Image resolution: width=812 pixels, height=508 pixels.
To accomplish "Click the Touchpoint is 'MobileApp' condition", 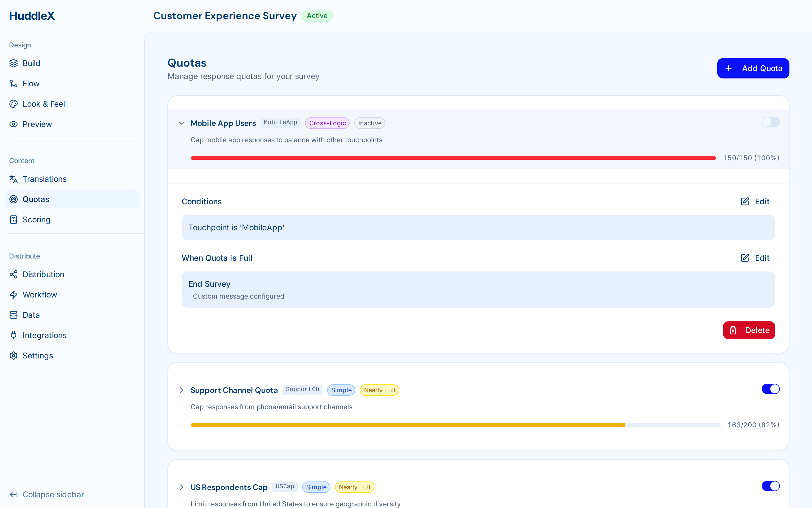I will [x=478, y=227].
